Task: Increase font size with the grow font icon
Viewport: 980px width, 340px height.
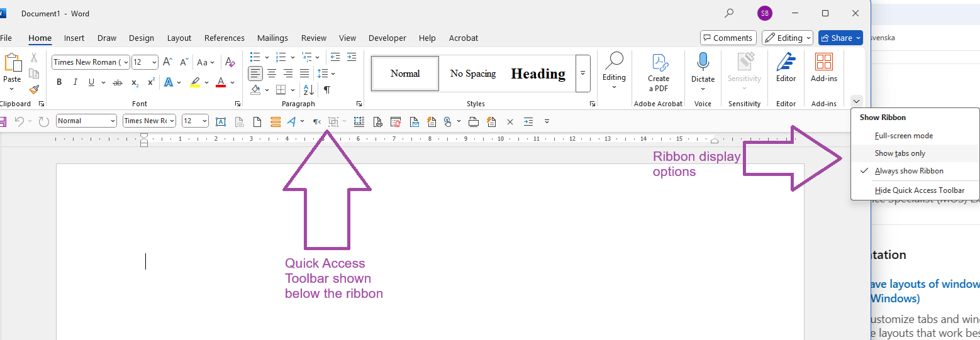Action: coord(167,62)
